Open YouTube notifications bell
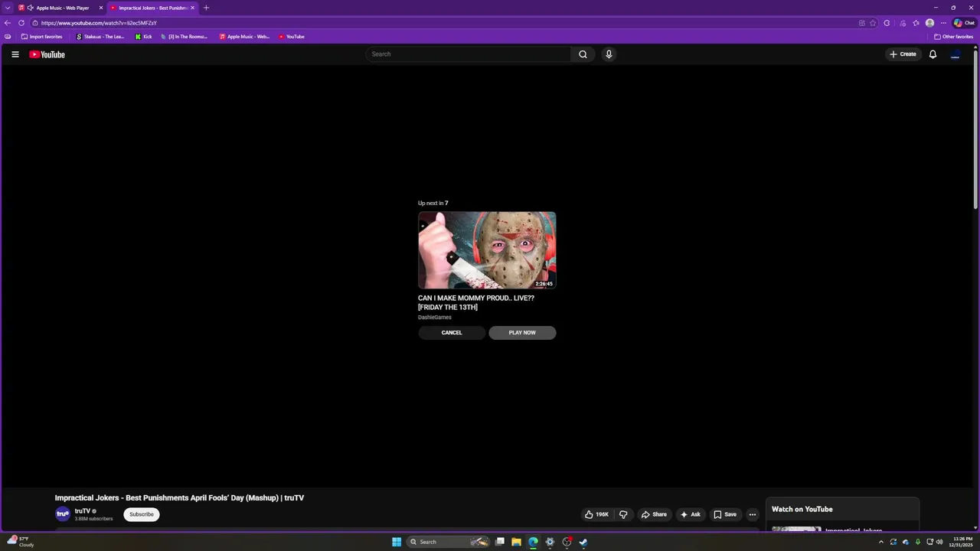980x551 pixels. pos(933,54)
